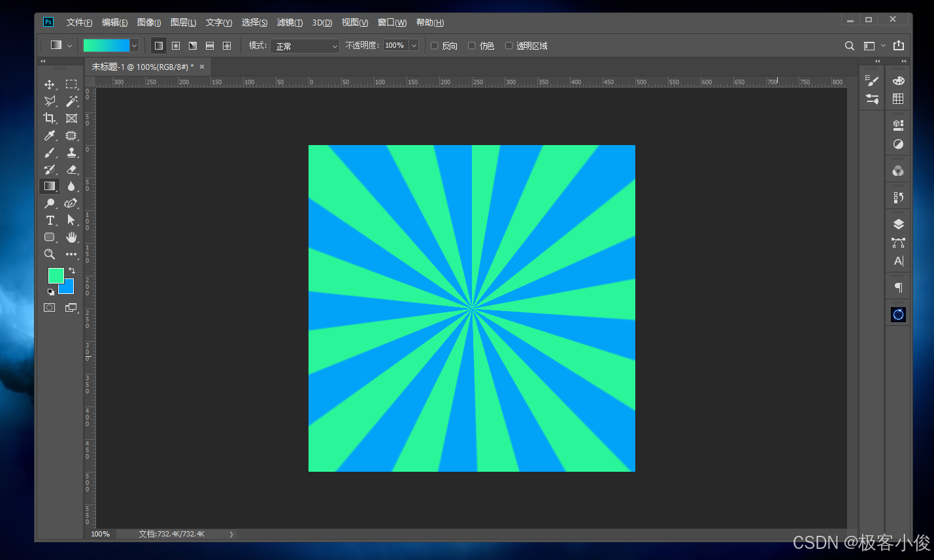Toggle Quick Mask mode
934x560 pixels.
click(x=50, y=308)
